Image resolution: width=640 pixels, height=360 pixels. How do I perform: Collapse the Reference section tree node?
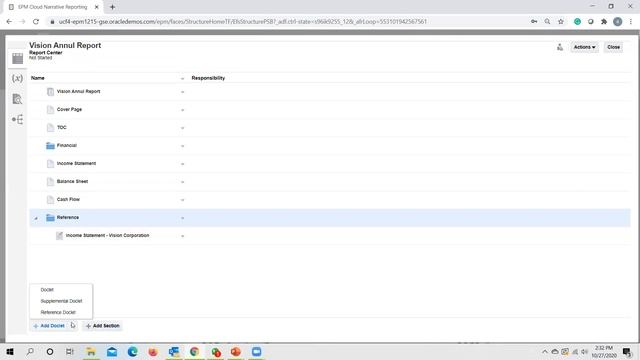coord(36,218)
